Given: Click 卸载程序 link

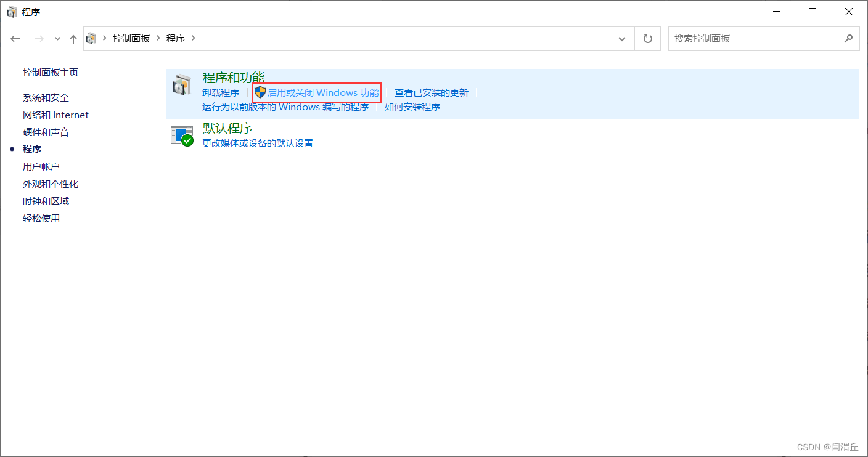Looking at the screenshot, I should click(x=221, y=93).
